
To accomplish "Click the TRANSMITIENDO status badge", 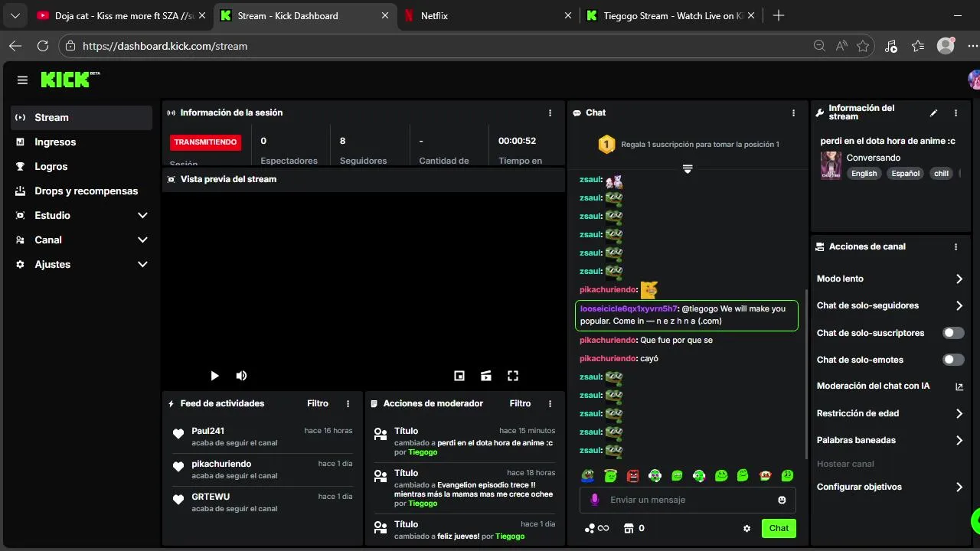I will click(205, 142).
